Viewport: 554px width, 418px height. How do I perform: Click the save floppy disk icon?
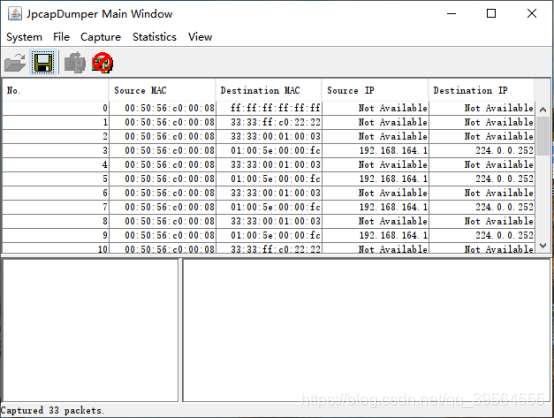pos(43,63)
